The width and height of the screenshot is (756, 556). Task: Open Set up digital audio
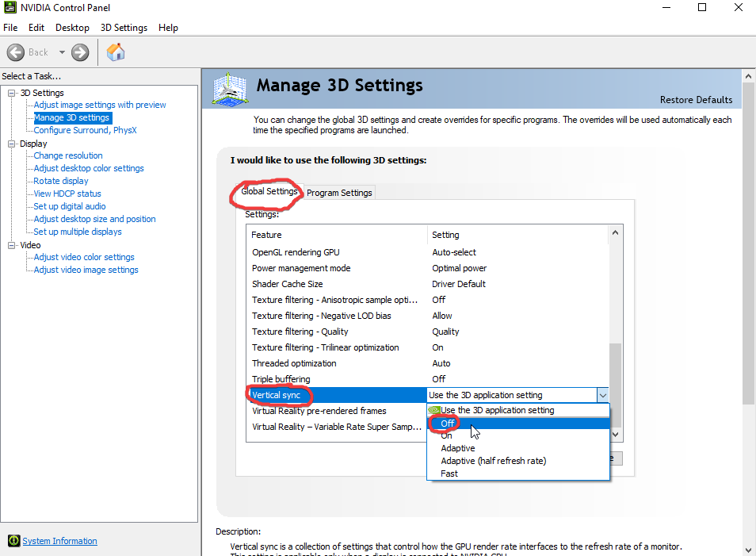(70, 206)
